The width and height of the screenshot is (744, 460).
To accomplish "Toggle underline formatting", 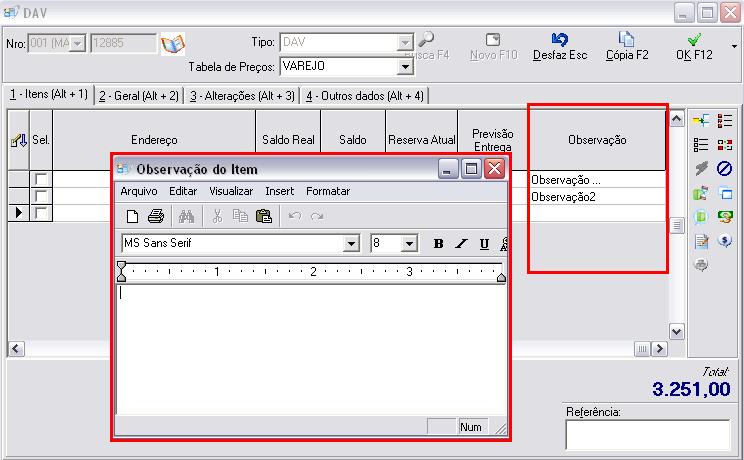I will [x=484, y=244].
